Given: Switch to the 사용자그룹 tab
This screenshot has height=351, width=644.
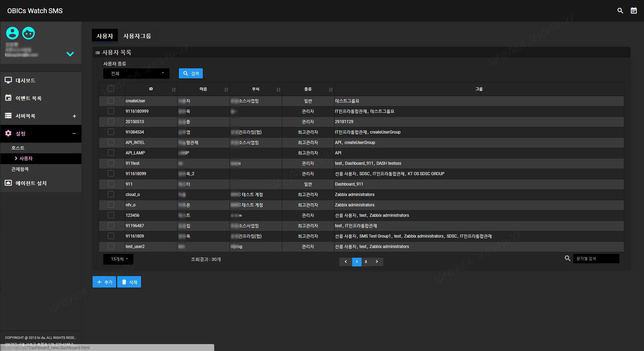Looking at the screenshot, I should pos(137,36).
